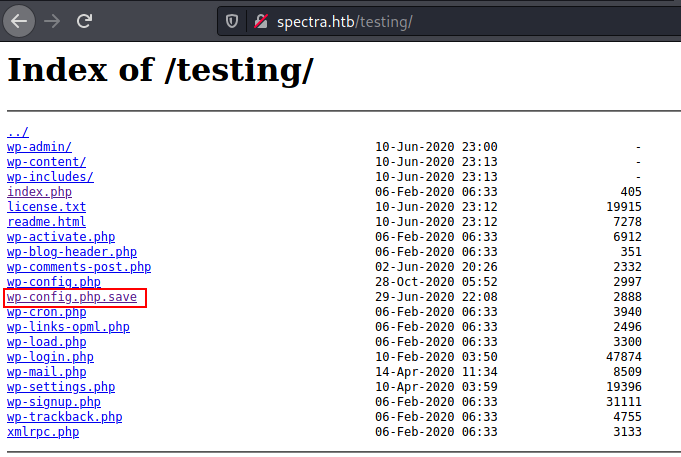The height and width of the screenshot is (457, 681).
Task: Open the wp-includes/ directory
Action: 50,177
